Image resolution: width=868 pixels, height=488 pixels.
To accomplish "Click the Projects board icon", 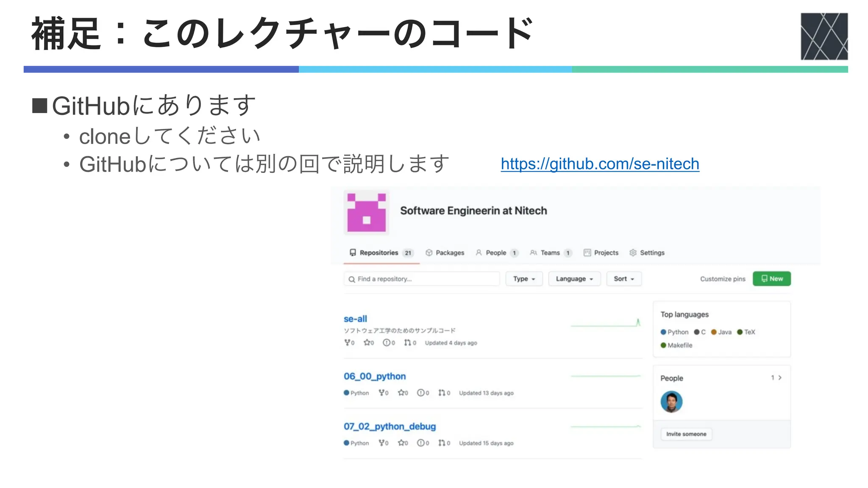I will click(587, 253).
